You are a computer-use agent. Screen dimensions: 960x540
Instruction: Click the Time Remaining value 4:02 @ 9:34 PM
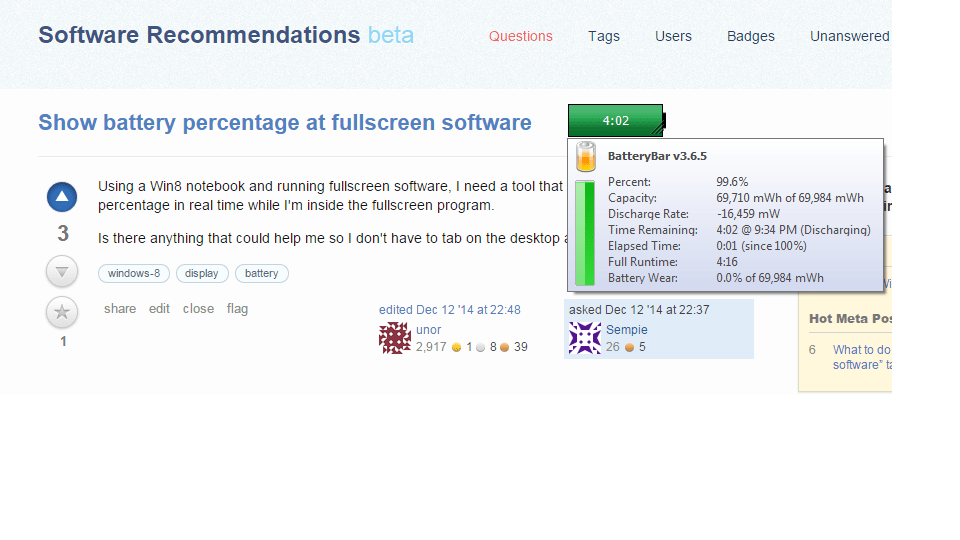(793, 230)
